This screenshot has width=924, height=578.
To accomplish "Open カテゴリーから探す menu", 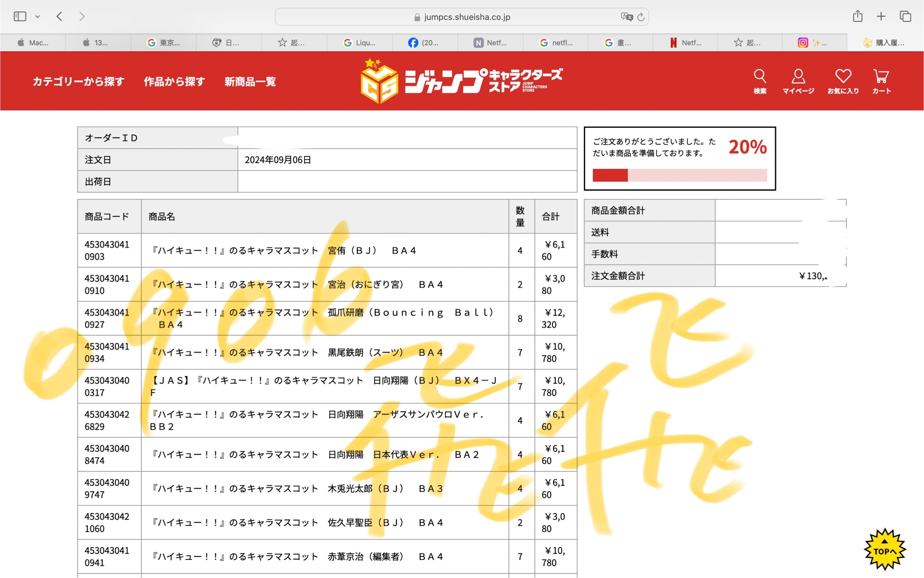I will tap(78, 81).
